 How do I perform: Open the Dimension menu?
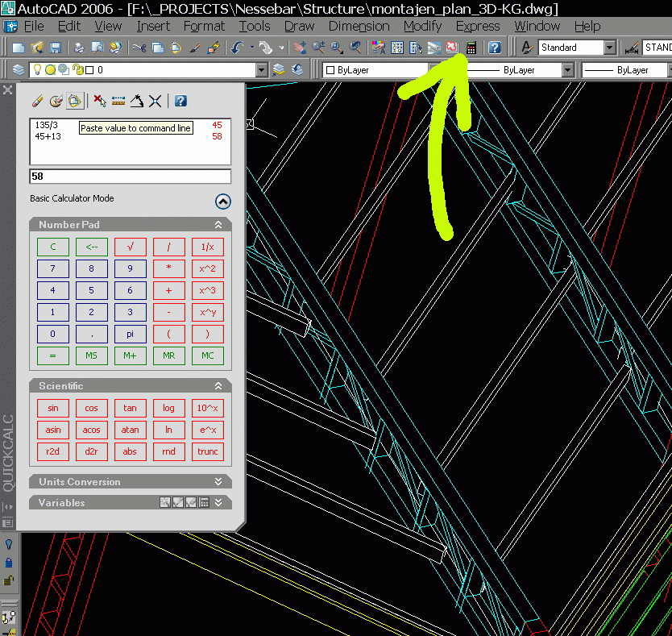359,27
